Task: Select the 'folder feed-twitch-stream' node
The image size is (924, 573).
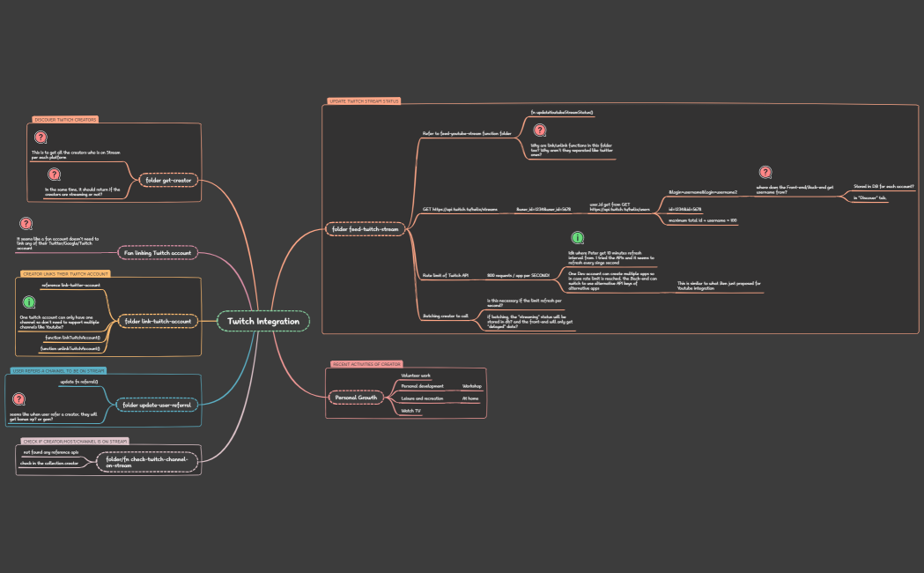Action: click(x=365, y=229)
